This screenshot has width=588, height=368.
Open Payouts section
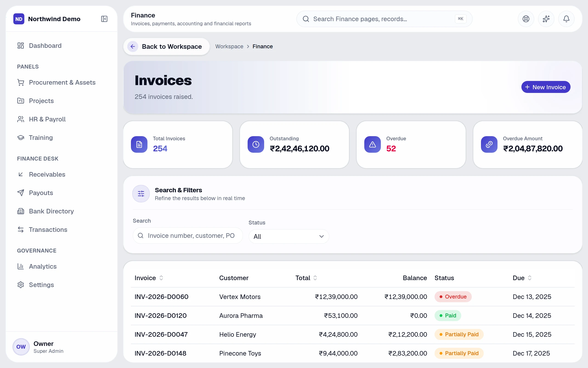pyautogui.click(x=61, y=193)
